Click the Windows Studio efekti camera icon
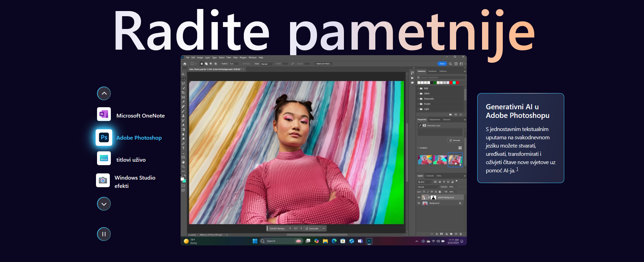644x262 pixels. pos(103,180)
